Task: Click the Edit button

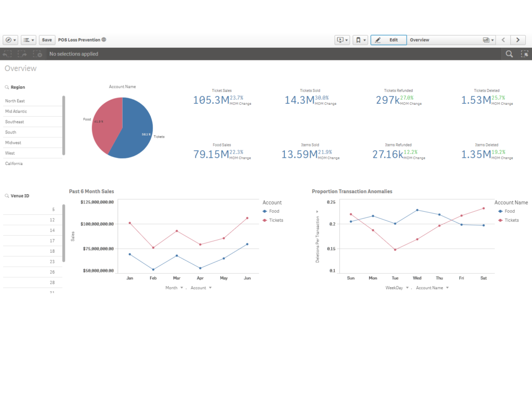Action: 388,39
